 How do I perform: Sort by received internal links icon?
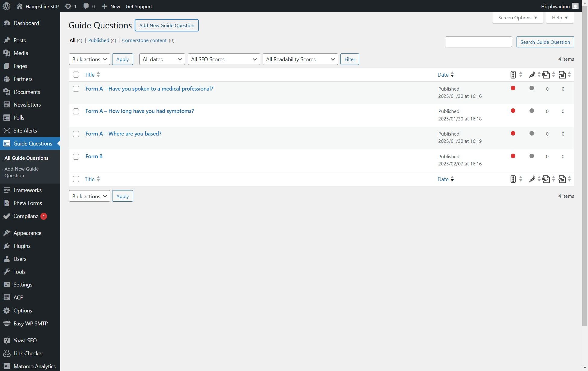[x=562, y=75]
